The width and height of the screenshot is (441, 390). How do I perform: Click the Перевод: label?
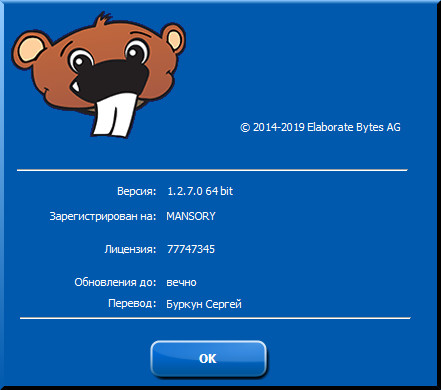[x=132, y=303]
